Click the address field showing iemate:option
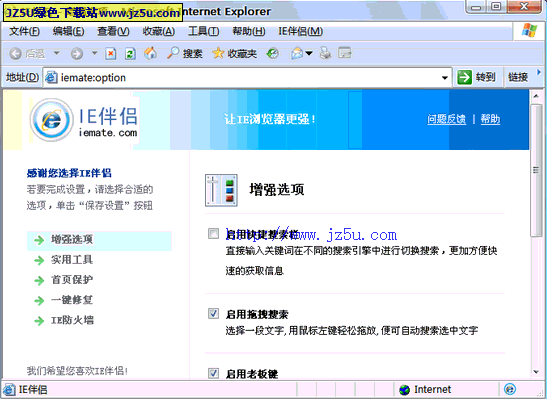 click(x=248, y=77)
